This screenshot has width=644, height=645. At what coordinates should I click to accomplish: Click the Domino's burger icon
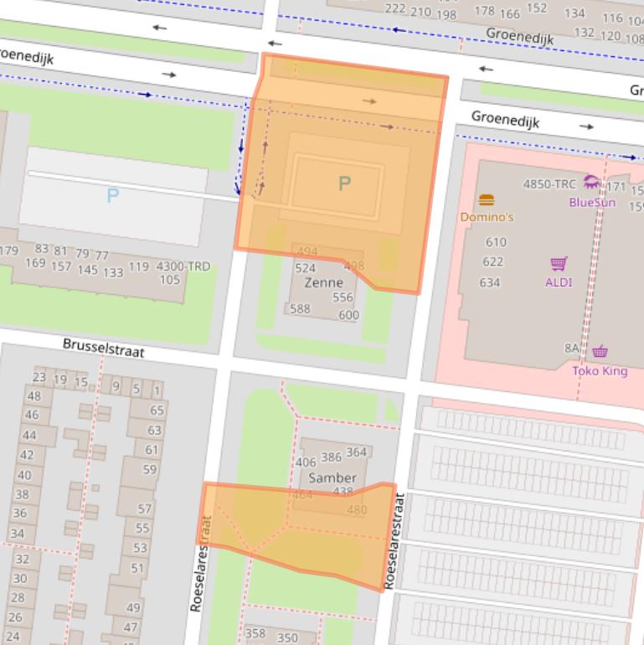(x=487, y=200)
